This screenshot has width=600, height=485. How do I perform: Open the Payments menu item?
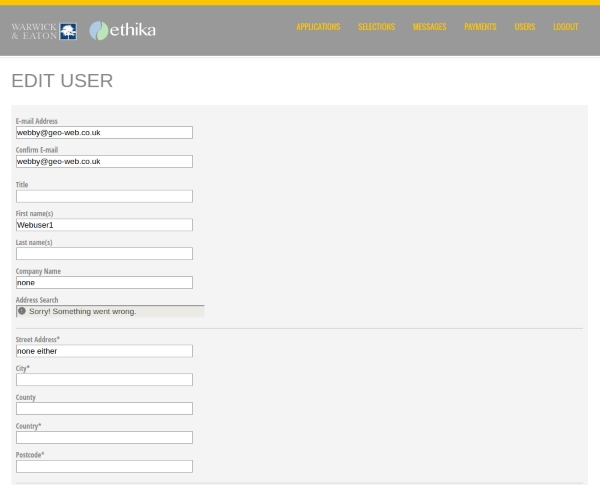click(480, 27)
